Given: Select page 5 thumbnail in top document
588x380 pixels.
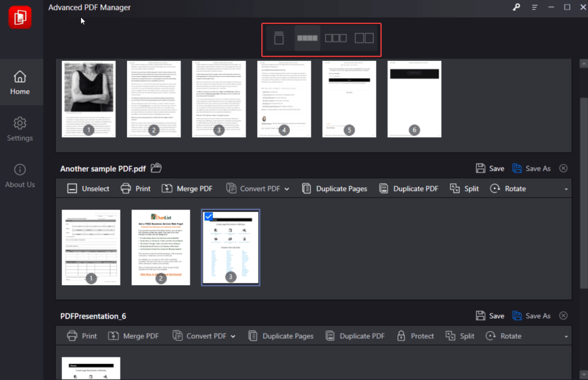Looking at the screenshot, I should [349, 99].
